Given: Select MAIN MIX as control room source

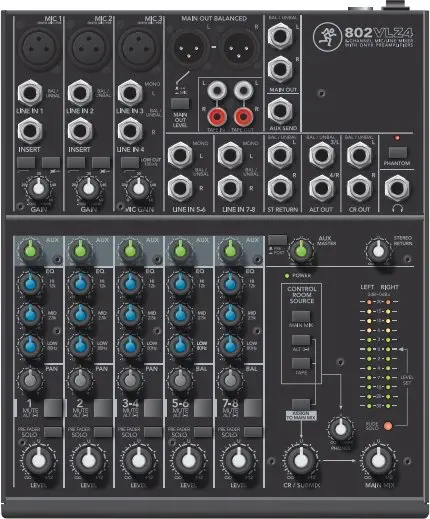Looking at the screenshot, I should (301, 316).
